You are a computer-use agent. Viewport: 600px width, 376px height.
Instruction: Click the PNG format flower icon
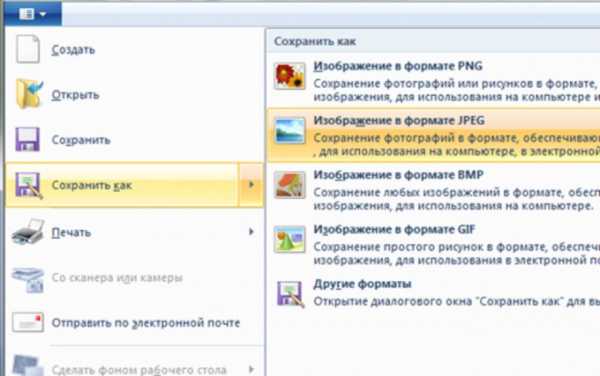point(290,76)
